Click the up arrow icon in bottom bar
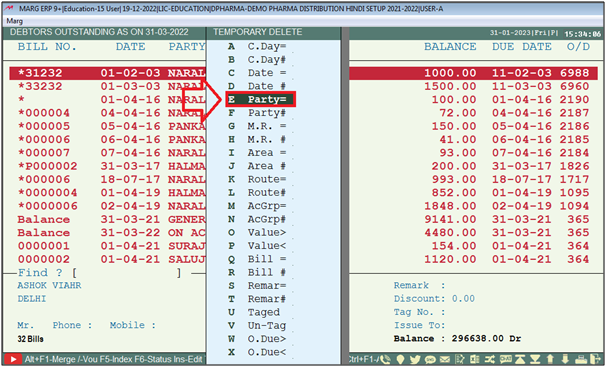 coord(550,359)
